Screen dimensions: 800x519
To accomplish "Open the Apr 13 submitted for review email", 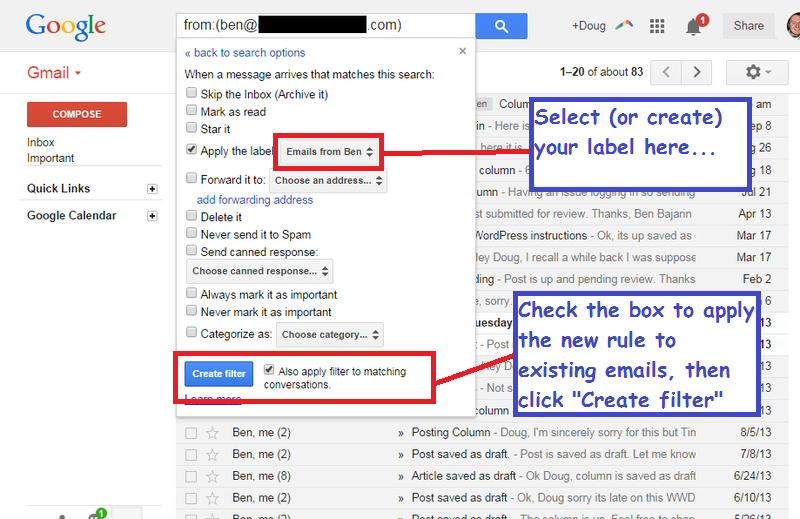I will [632, 214].
